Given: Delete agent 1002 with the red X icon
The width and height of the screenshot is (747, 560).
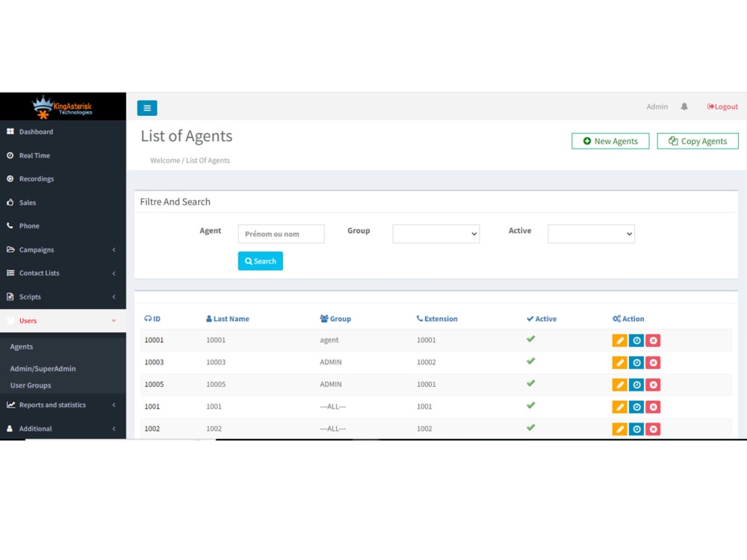Looking at the screenshot, I should [652, 429].
